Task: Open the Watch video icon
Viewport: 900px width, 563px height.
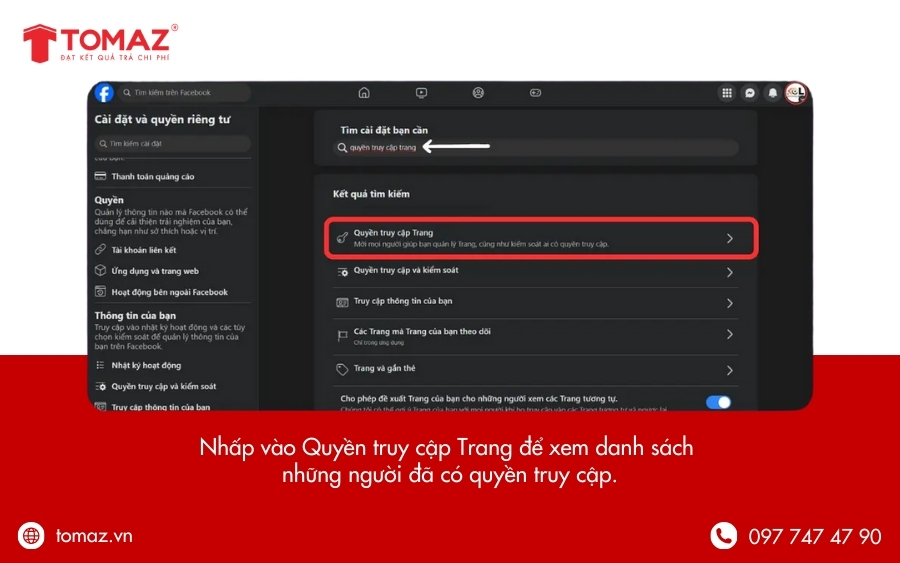Action: click(x=421, y=93)
